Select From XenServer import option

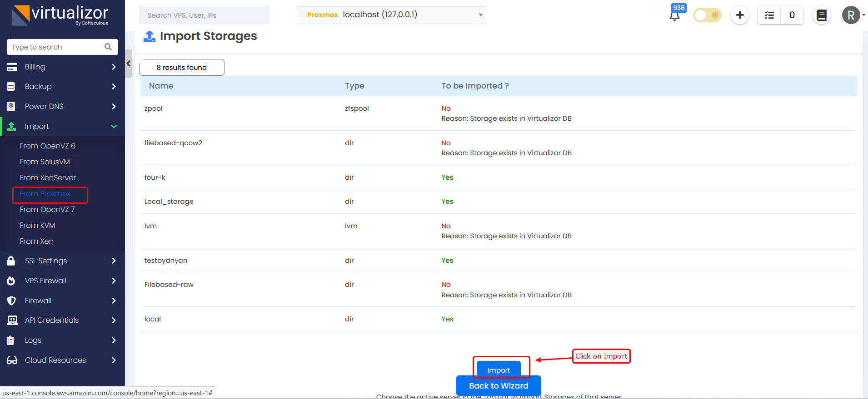(48, 177)
